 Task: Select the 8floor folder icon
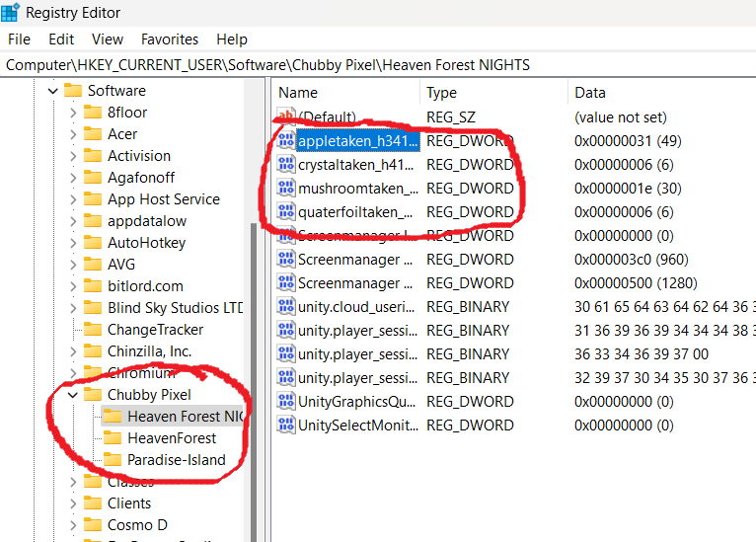[x=93, y=112]
